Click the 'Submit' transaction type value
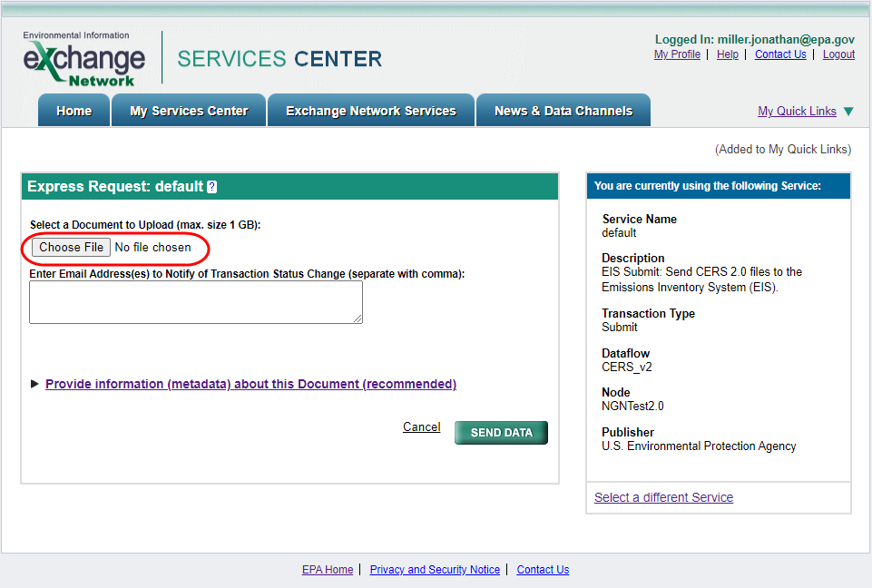Viewport: 872px width, 588px height. 620,327
